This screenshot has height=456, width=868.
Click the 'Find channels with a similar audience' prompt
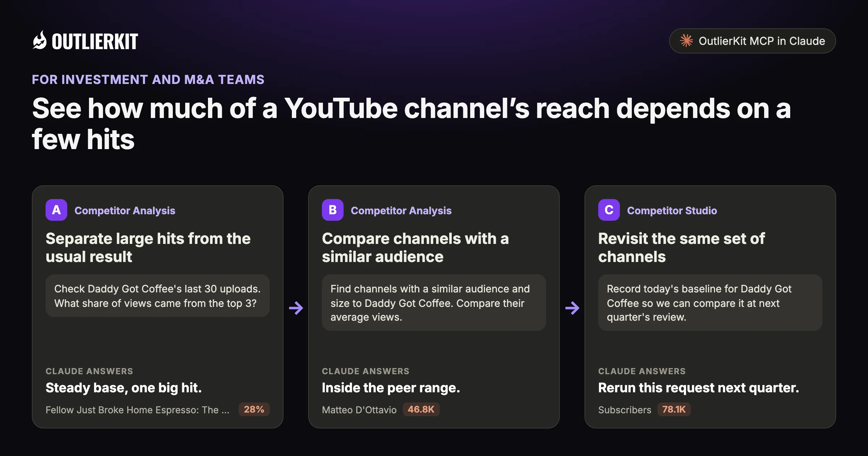[x=434, y=303]
